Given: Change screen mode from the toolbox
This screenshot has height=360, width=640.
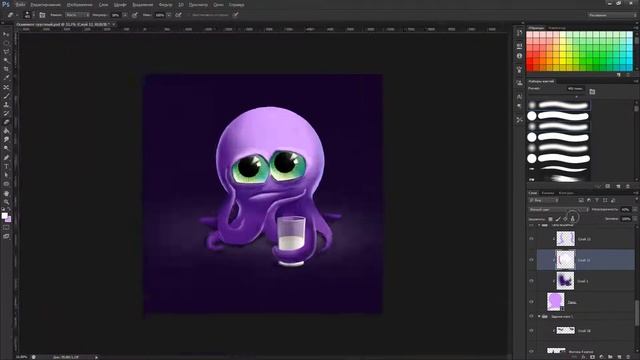Looking at the screenshot, I should [6, 236].
